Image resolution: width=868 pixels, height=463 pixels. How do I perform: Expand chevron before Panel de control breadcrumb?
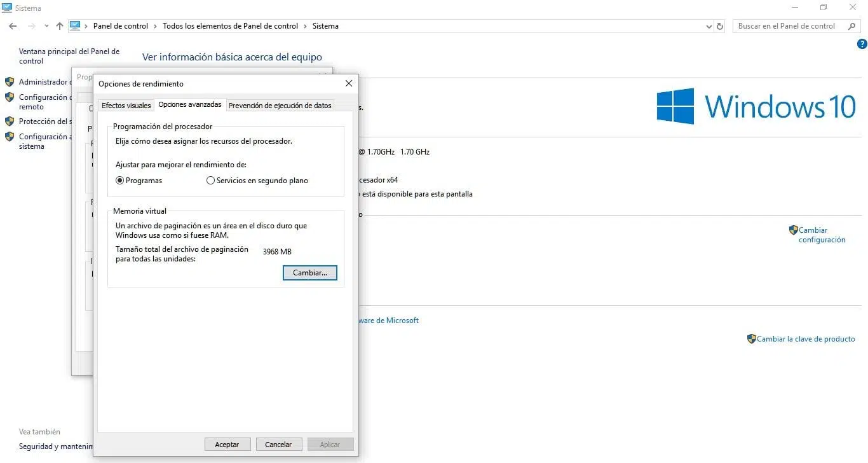[86, 26]
